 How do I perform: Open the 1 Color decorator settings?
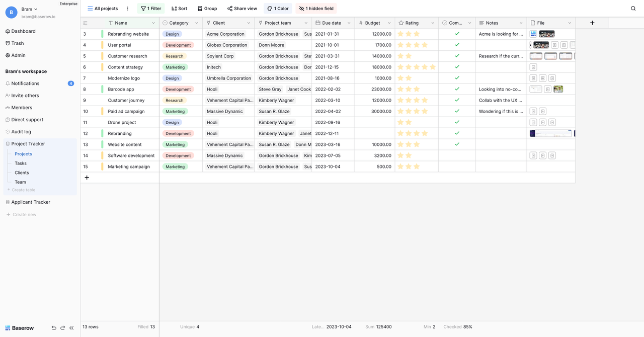278,9
